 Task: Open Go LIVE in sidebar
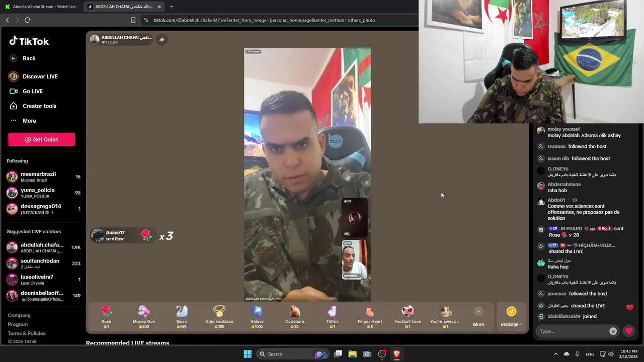click(26, 91)
